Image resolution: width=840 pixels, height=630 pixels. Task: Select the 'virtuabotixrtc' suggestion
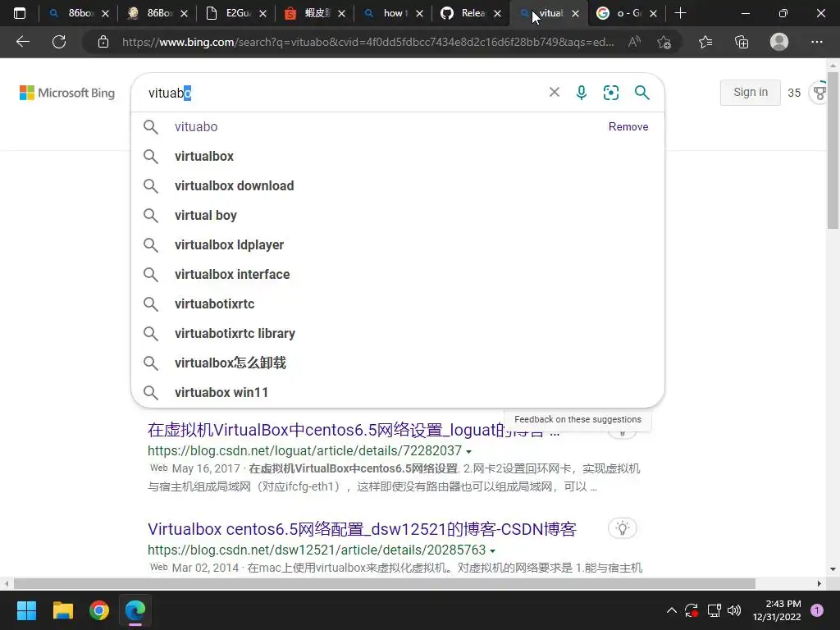398,304
